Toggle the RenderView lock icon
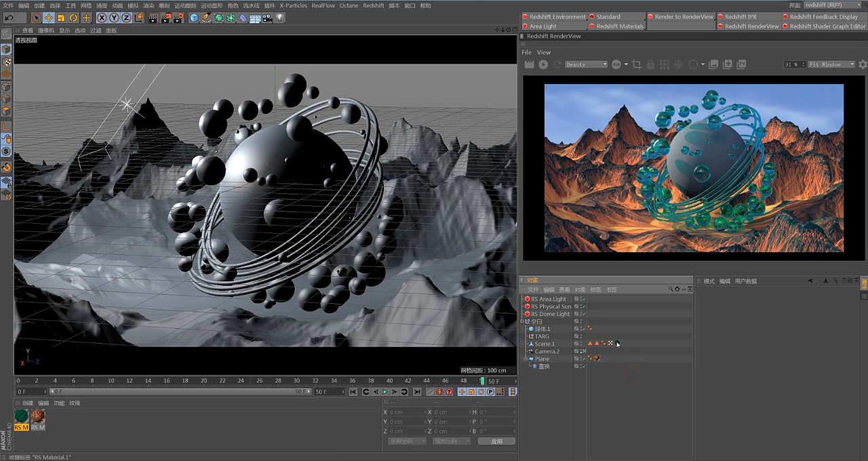The width and height of the screenshot is (868, 461). coord(650,64)
